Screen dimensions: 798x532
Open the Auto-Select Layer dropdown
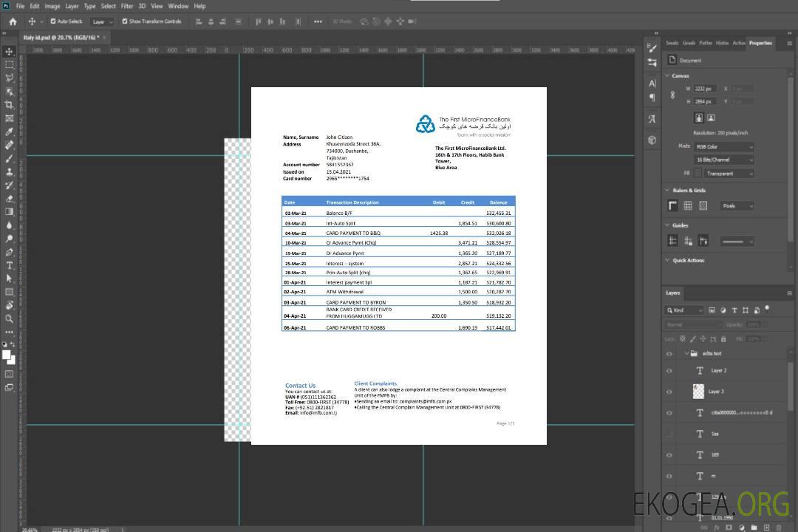pyautogui.click(x=102, y=21)
